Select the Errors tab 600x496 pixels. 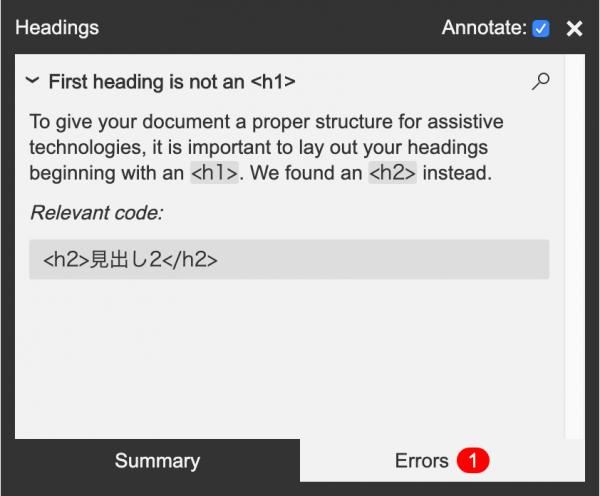click(442, 460)
